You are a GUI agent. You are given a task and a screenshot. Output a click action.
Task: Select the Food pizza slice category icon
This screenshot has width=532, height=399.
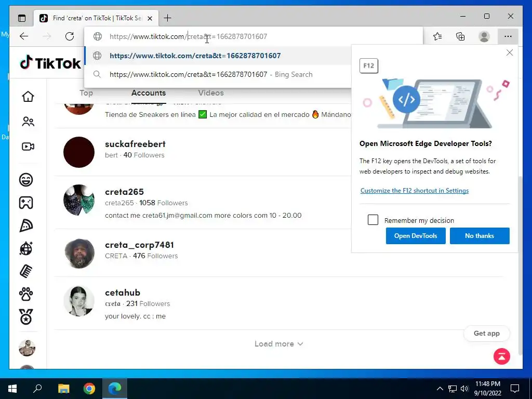pos(26,225)
